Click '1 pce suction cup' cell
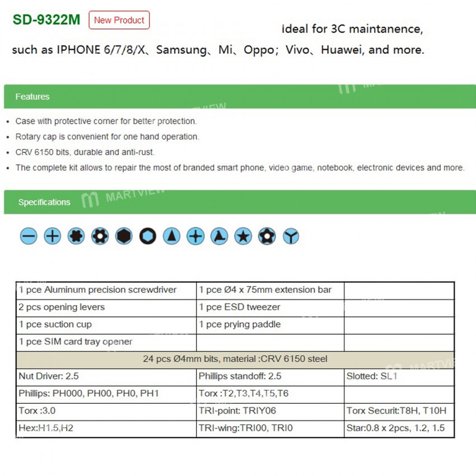This screenshot has width=476, height=476. point(106,324)
